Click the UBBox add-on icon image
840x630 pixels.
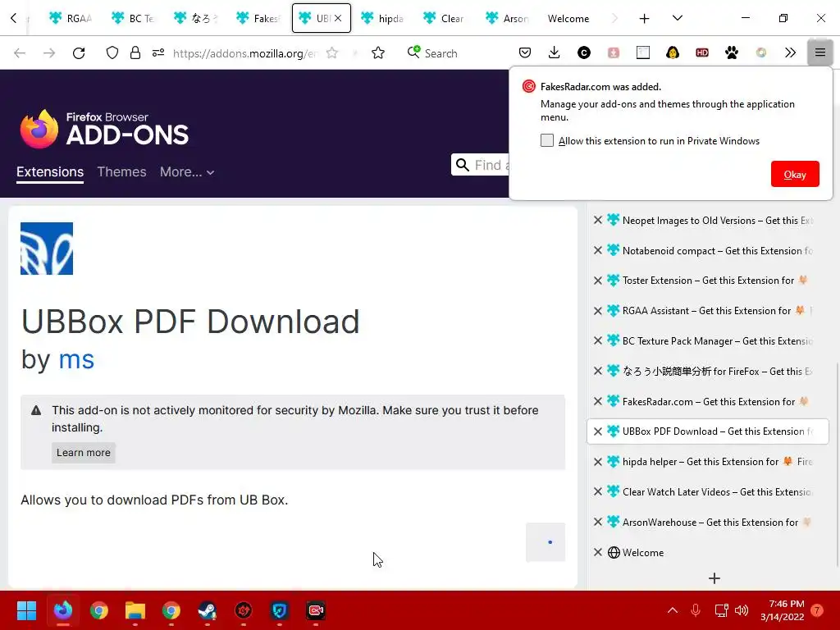click(47, 249)
